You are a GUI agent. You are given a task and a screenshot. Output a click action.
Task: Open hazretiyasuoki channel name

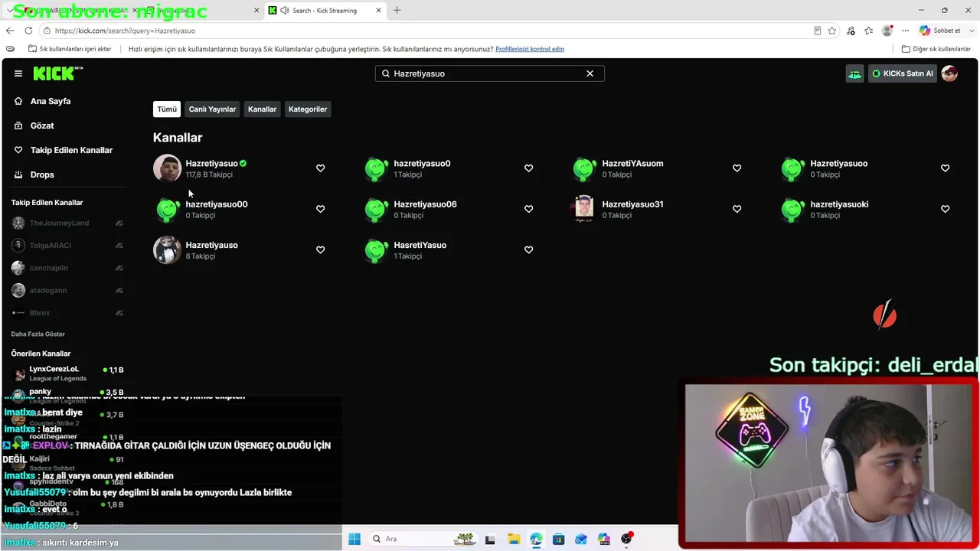click(839, 204)
